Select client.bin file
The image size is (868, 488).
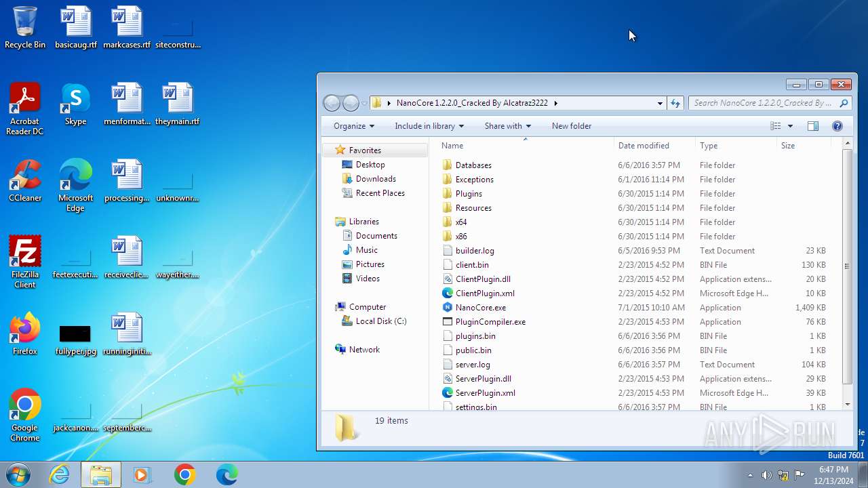pos(472,265)
